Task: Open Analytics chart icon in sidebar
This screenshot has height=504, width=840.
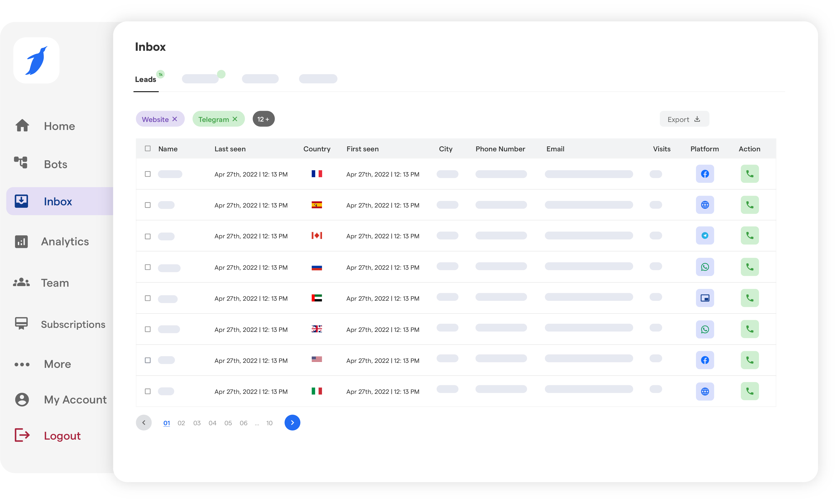Action: click(21, 242)
